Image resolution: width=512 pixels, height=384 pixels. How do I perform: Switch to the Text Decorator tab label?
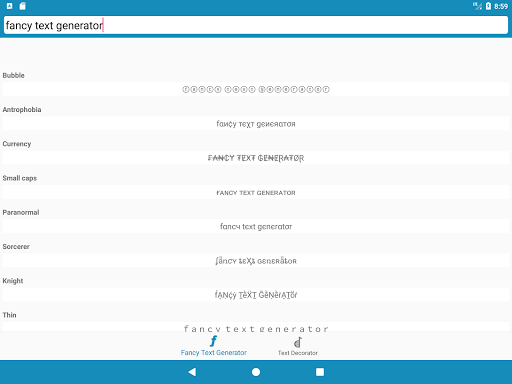click(298, 353)
